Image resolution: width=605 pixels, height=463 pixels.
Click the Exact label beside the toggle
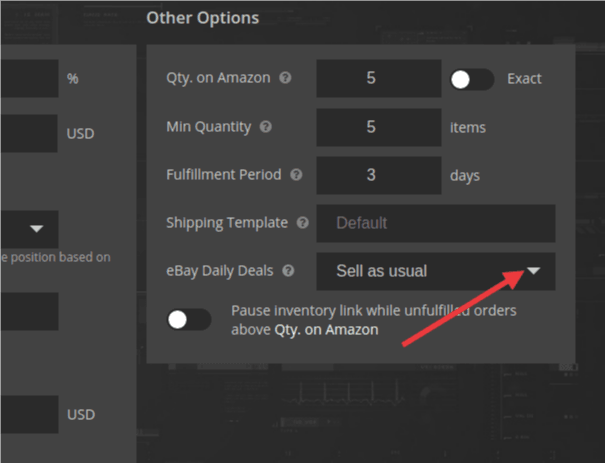[524, 79]
